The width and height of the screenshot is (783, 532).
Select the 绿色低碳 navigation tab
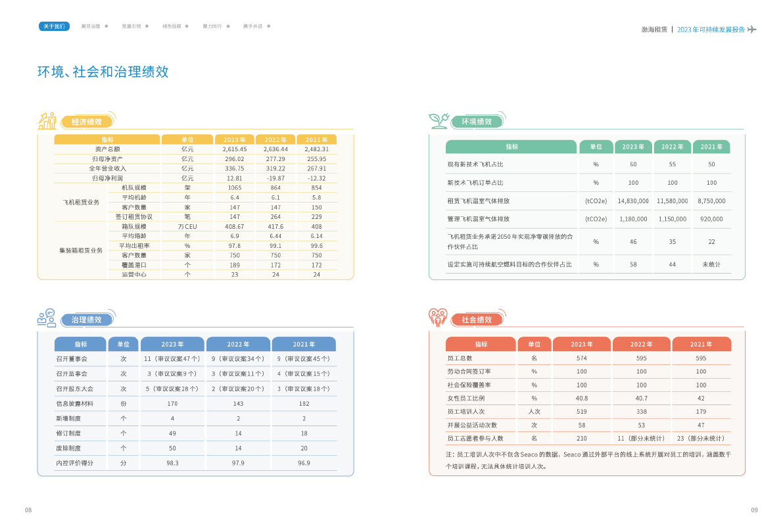[x=172, y=26]
